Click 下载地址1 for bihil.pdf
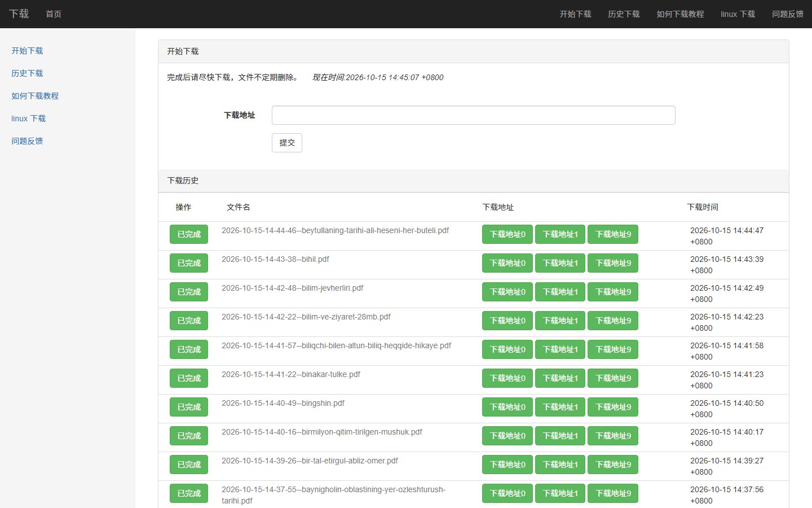812x508 pixels. tap(561, 263)
